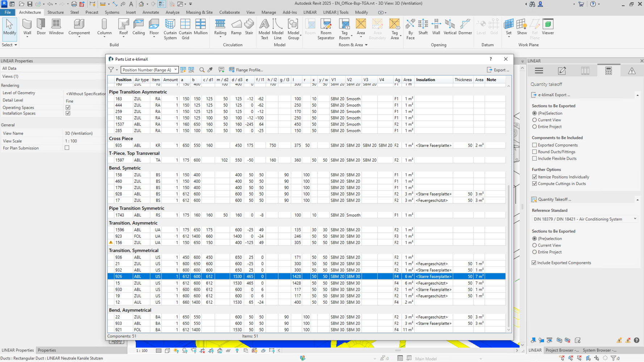
Task: Select Entire Project radio under e-klimaX Export
Action: tap(534, 127)
